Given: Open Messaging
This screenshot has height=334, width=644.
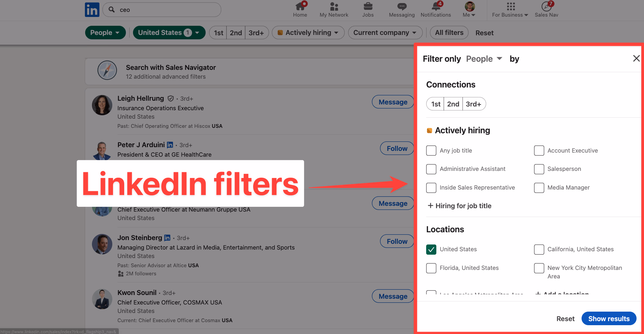Looking at the screenshot, I should click(x=402, y=9).
